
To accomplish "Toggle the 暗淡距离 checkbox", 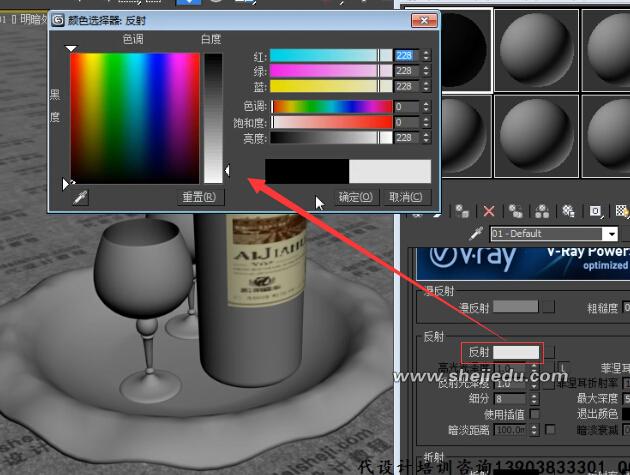I will [x=551, y=429].
